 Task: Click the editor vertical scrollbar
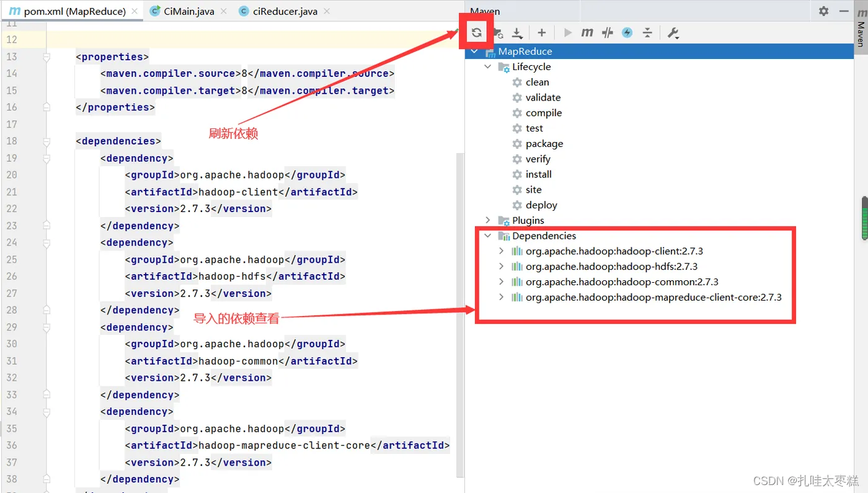point(460,316)
